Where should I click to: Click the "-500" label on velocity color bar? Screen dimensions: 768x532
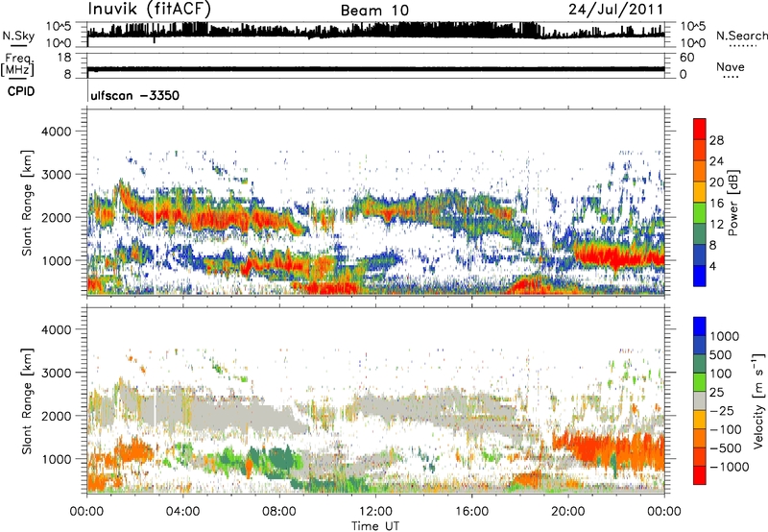(x=726, y=448)
